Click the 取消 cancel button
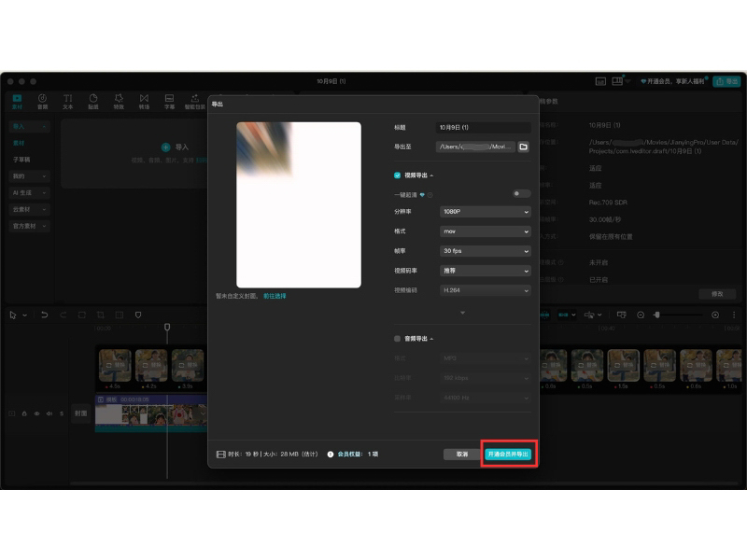This screenshot has height=560, width=747. (461, 454)
